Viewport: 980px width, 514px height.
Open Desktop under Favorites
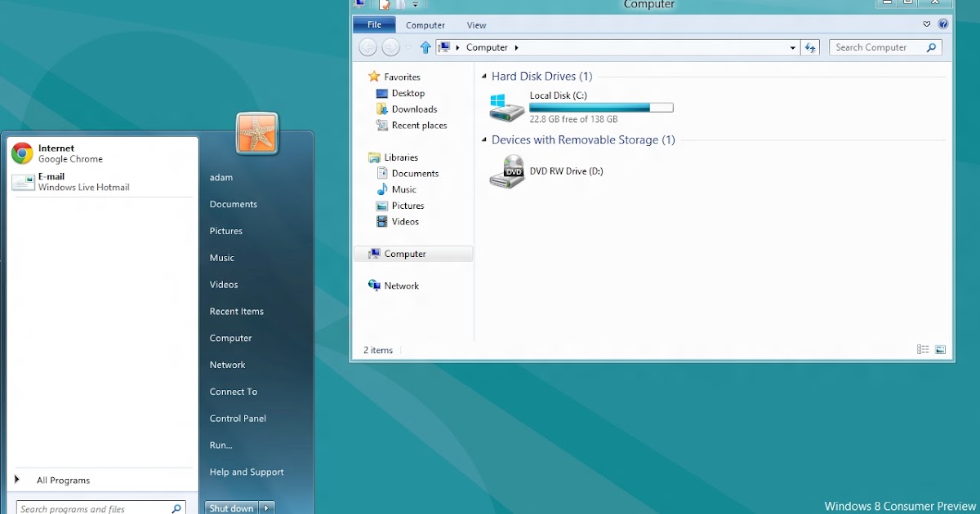408,93
